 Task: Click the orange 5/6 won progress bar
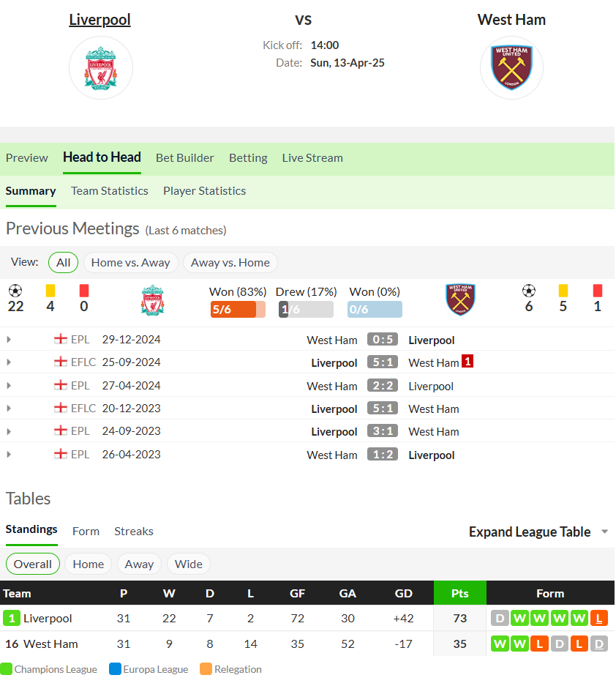(238, 309)
